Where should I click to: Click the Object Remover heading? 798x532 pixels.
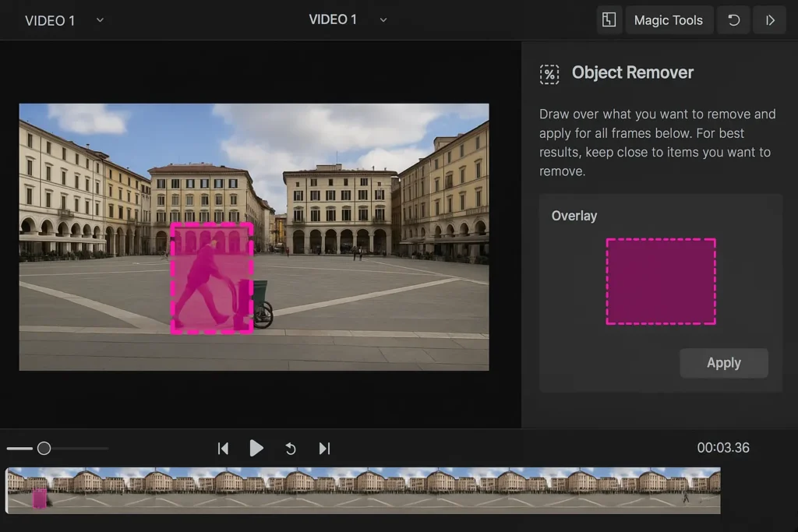[x=633, y=72]
